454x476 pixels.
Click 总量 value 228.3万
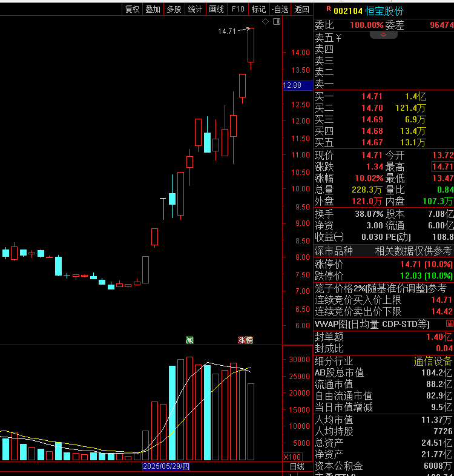pos(367,190)
